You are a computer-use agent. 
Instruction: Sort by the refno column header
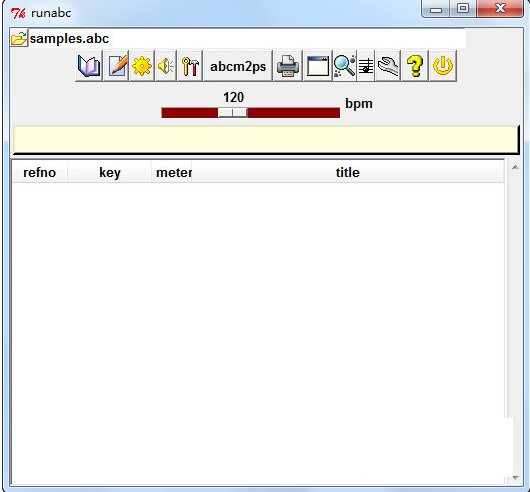coord(40,173)
